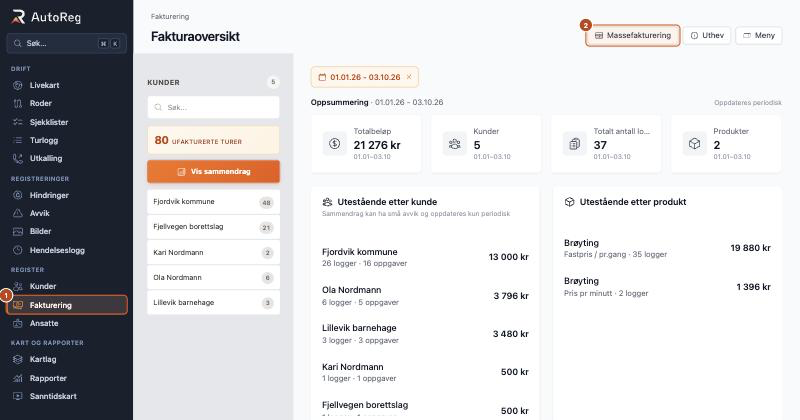Click the Brøyting Pris pr minutt row
Viewport: 800px width, 420px height.
tap(667, 287)
